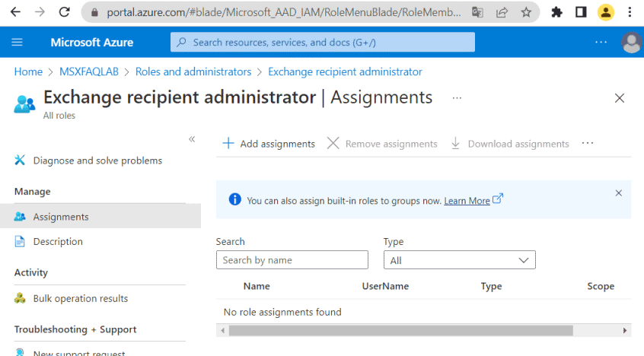Screen dimensions: 644x356
Task: Open Bulk operation results
Action: click(x=81, y=298)
